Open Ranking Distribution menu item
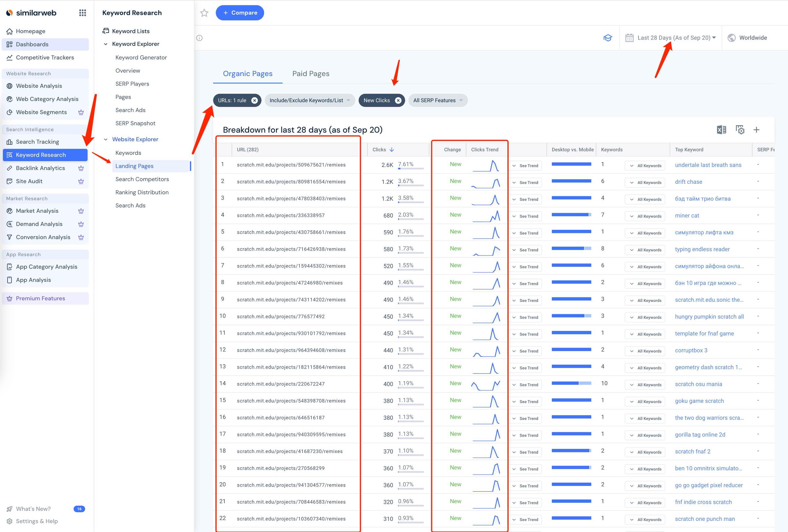 point(142,192)
